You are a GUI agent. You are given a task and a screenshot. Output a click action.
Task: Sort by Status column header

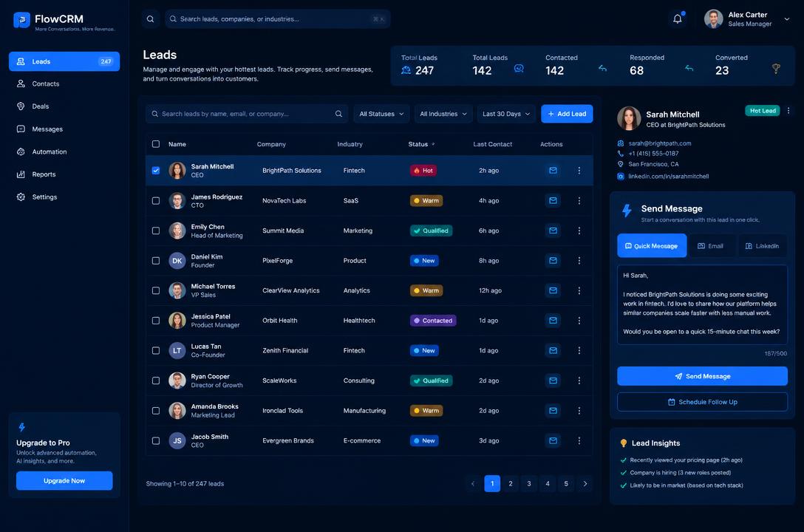pyautogui.click(x=421, y=144)
